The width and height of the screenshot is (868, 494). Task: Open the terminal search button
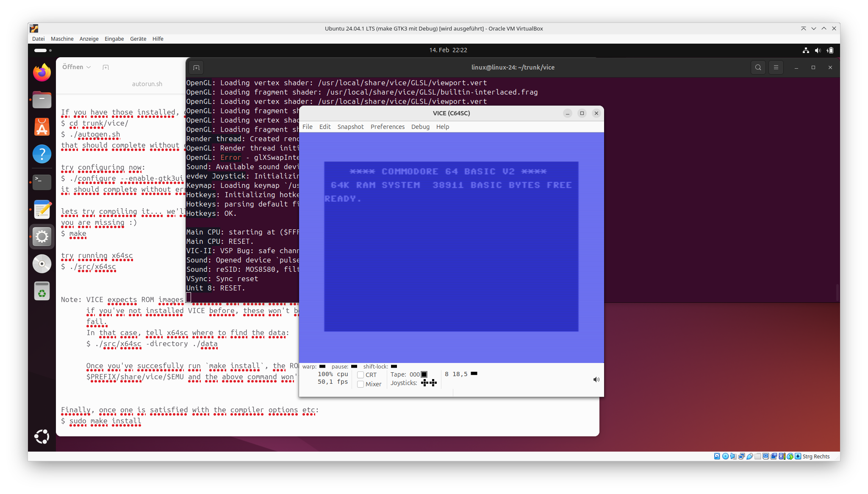click(758, 67)
